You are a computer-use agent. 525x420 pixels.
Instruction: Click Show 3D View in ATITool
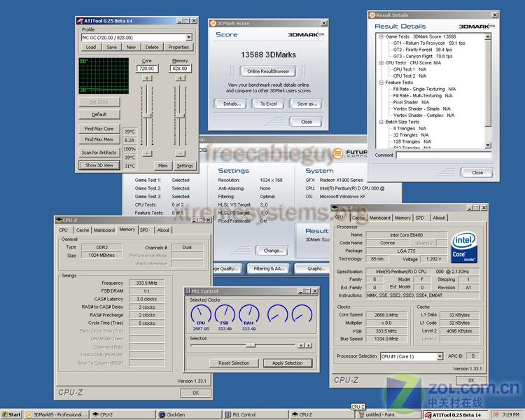pos(99,165)
